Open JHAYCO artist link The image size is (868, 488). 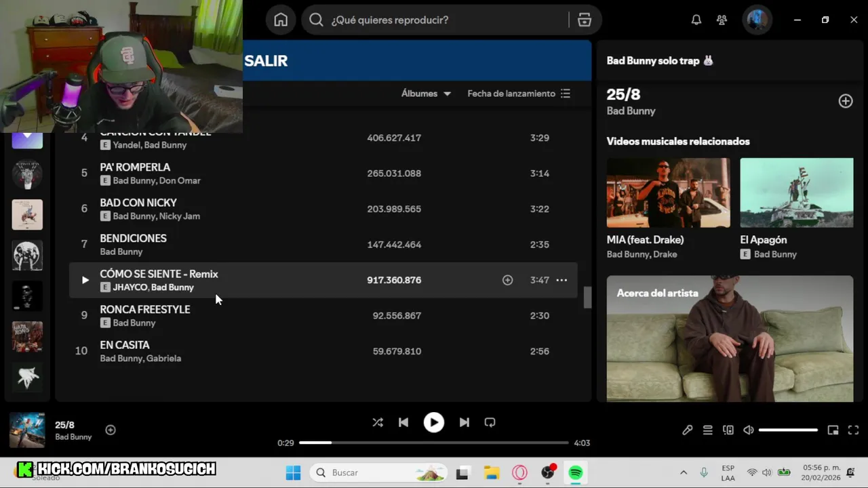coord(130,287)
